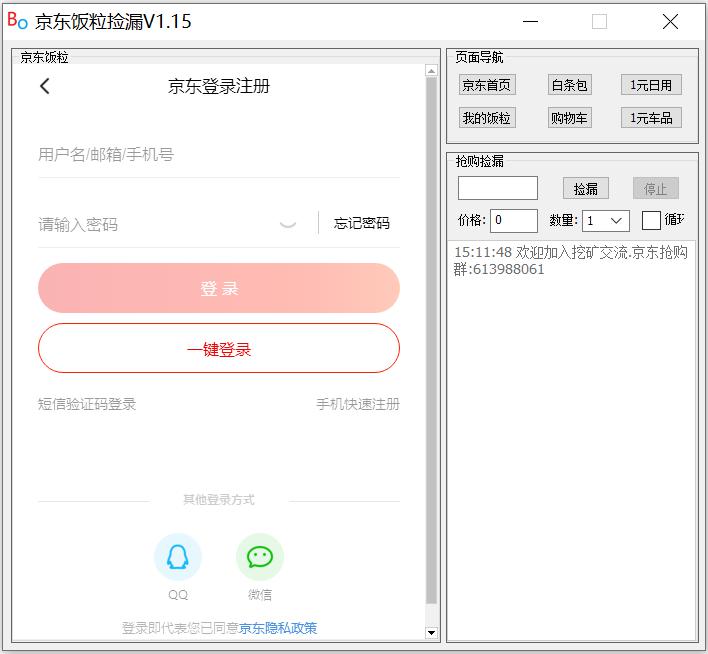
Task: Log in with the QQ penguin icon
Action: click(x=177, y=557)
